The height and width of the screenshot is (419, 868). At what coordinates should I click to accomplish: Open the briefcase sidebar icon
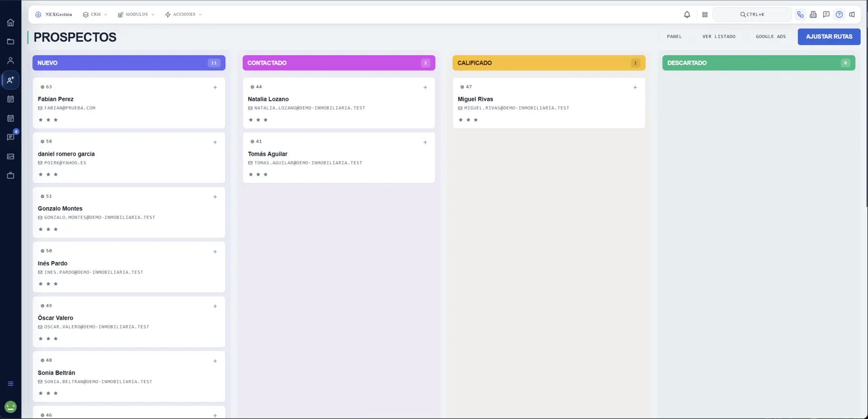click(10, 176)
